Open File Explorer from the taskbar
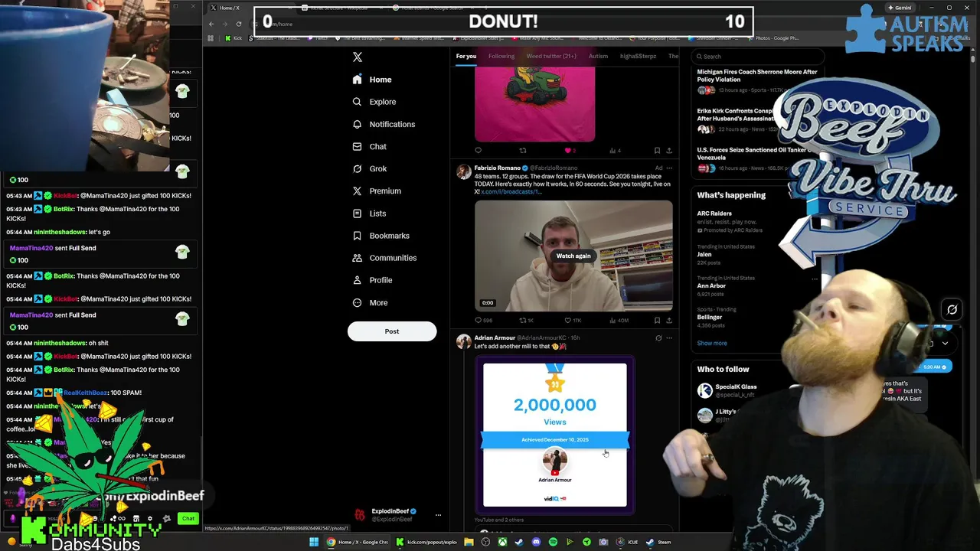This screenshot has width=980, height=551. point(469,543)
